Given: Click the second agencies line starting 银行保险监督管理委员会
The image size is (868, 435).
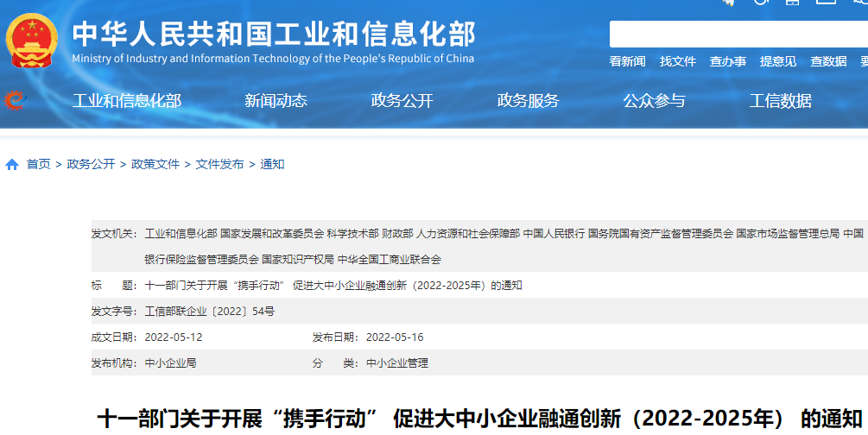Looking at the screenshot, I should click(293, 260).
